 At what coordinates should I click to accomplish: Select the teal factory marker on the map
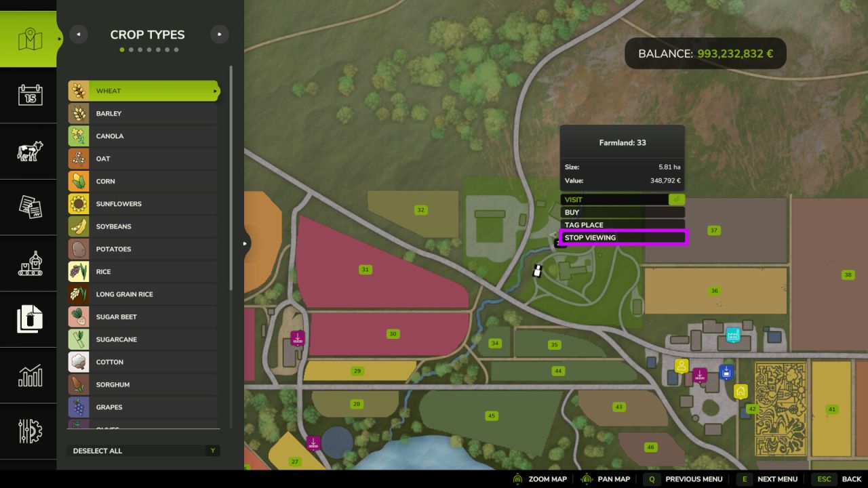click(x=732, y=335)
